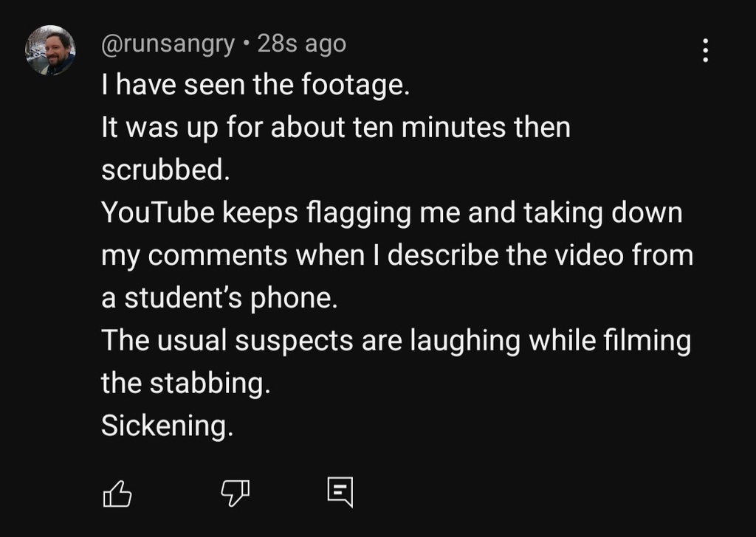Click the line starting "It was up for"
Image resolution: width=756 pixels, height=537 pixels.
pos(336,128)
